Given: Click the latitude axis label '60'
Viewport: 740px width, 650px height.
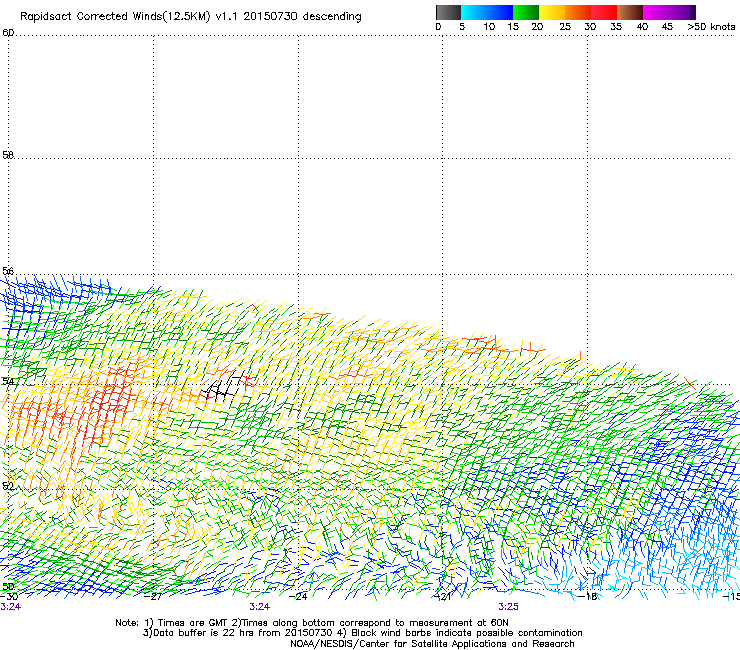Looking at the screenshot, I should point(8,33).
